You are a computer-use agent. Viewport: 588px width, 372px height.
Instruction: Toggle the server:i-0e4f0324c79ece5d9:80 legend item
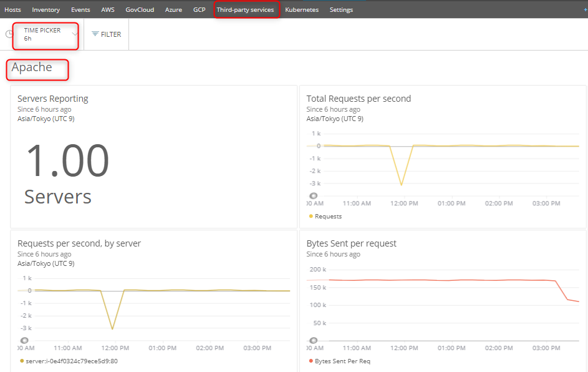pos(69,361)
